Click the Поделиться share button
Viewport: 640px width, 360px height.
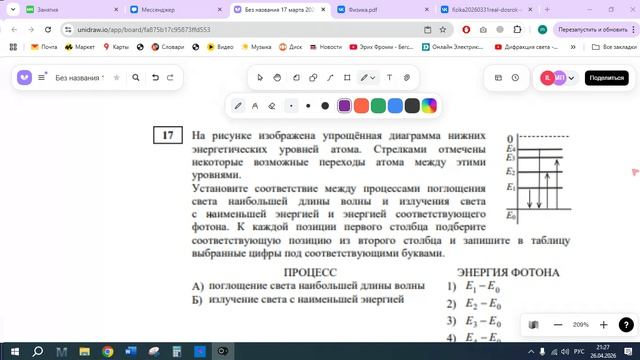(607, 78)
